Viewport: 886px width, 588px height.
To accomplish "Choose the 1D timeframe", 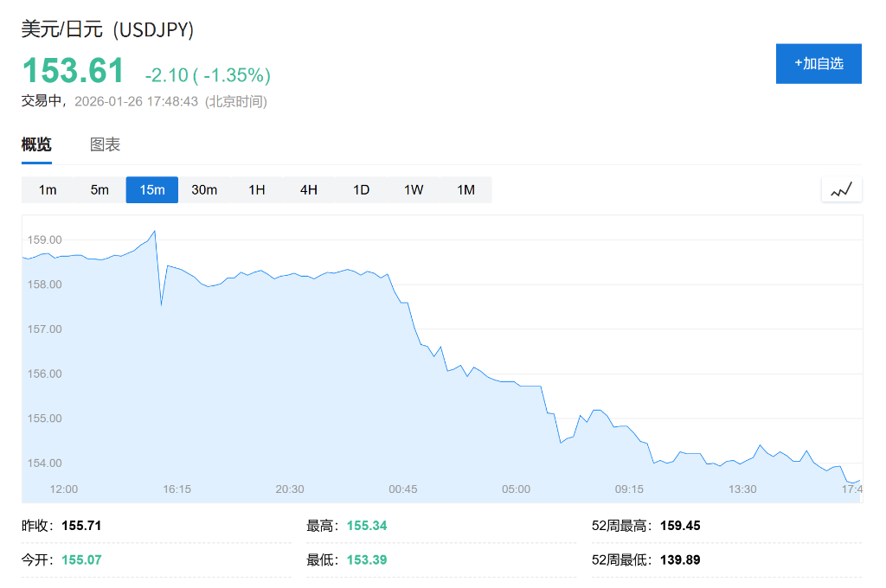I will 362,189.
